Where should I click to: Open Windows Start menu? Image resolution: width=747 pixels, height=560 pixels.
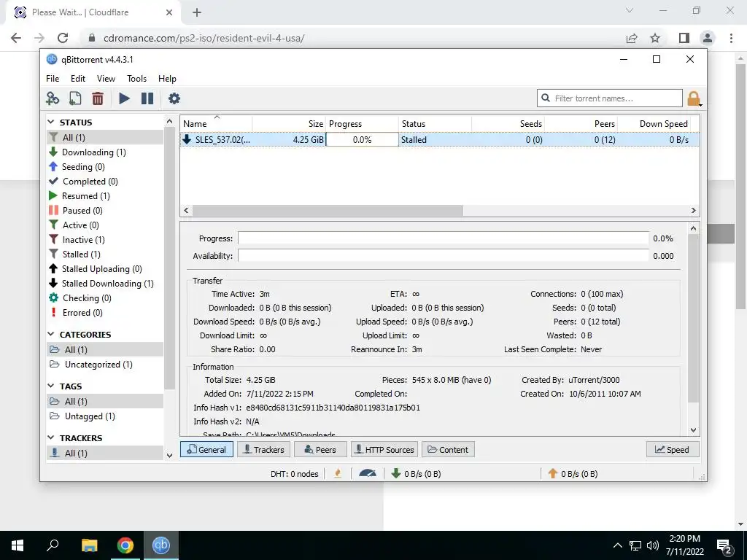point(18,545)
